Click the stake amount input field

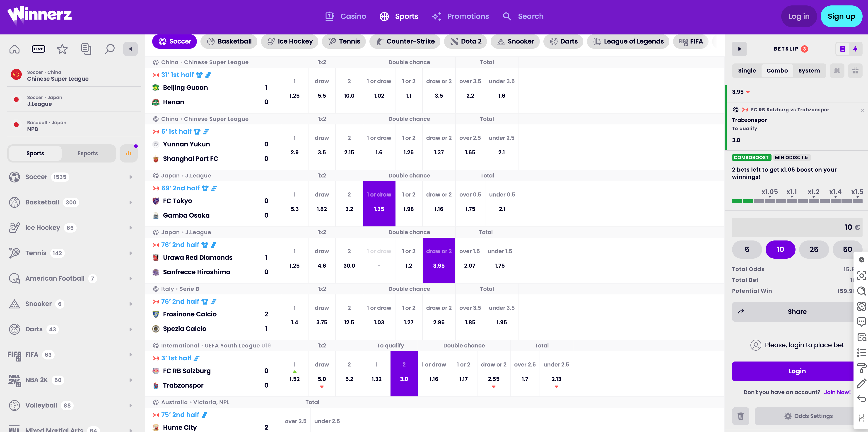pos(797,227)
